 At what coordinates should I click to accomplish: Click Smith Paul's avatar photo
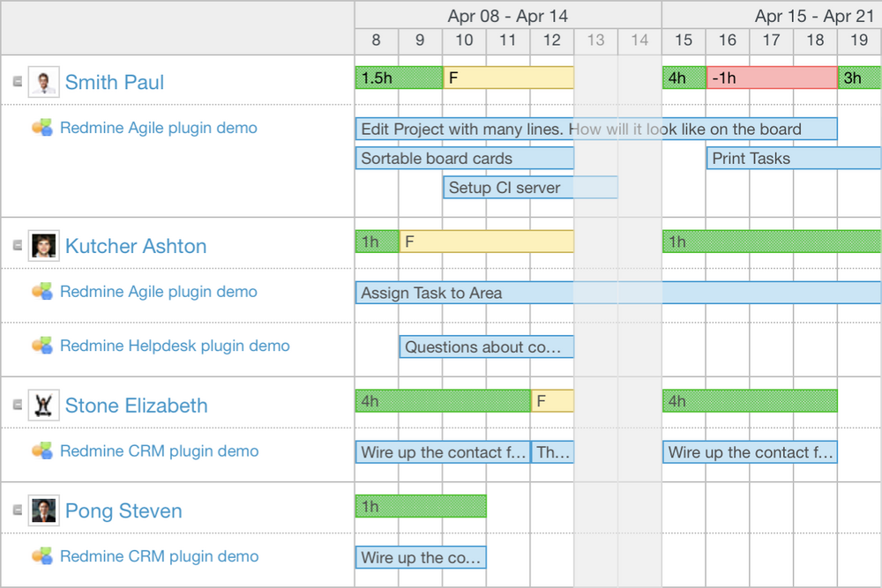[43, 82]
